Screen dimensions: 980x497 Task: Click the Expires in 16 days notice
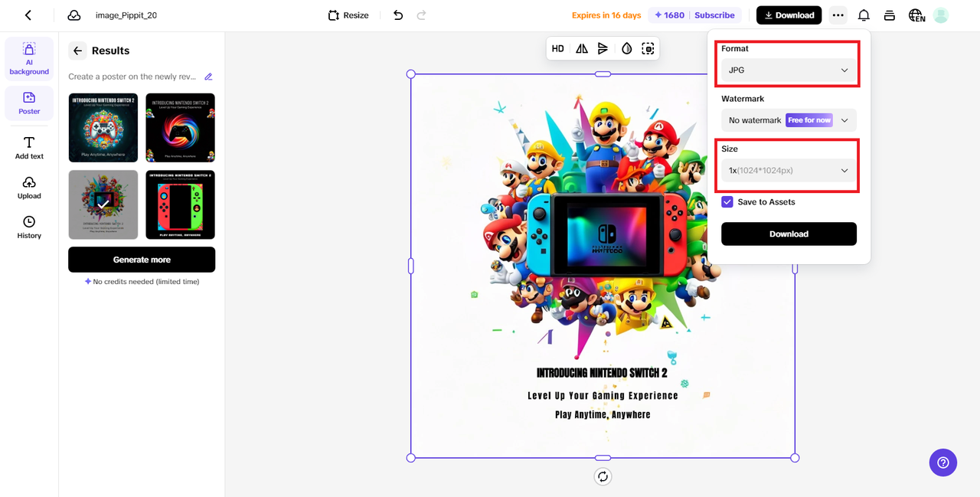(x=606, y=15)
